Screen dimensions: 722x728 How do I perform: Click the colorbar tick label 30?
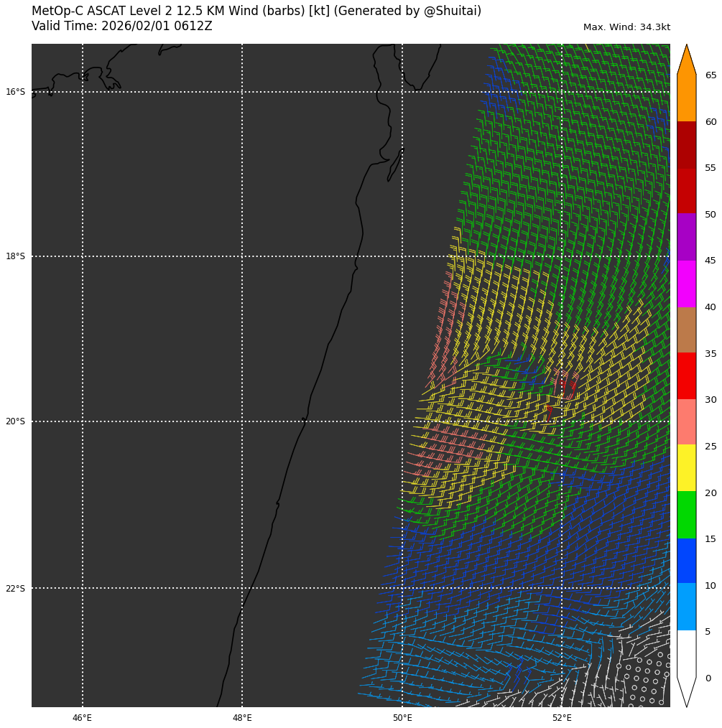click(x=711, y=400)
